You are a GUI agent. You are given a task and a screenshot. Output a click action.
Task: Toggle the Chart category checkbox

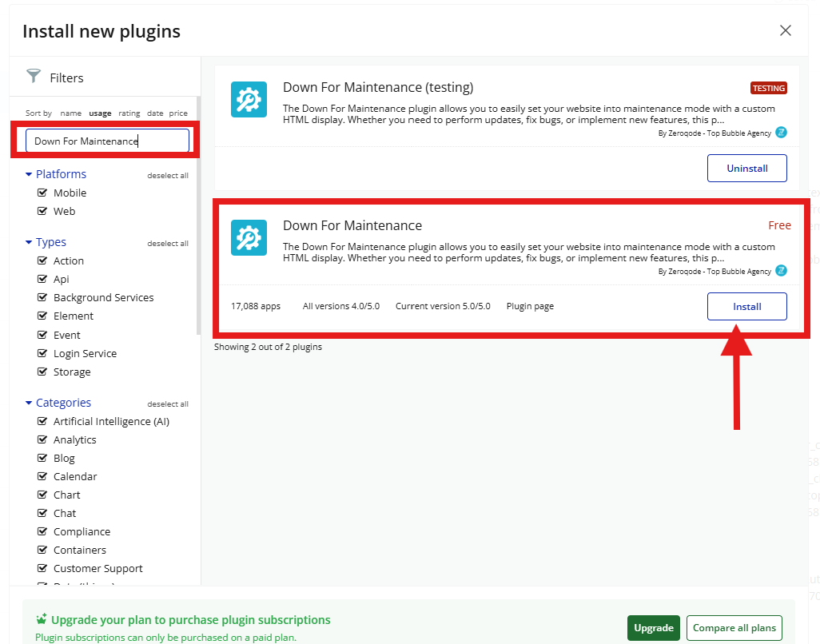[x=42, y=494]
